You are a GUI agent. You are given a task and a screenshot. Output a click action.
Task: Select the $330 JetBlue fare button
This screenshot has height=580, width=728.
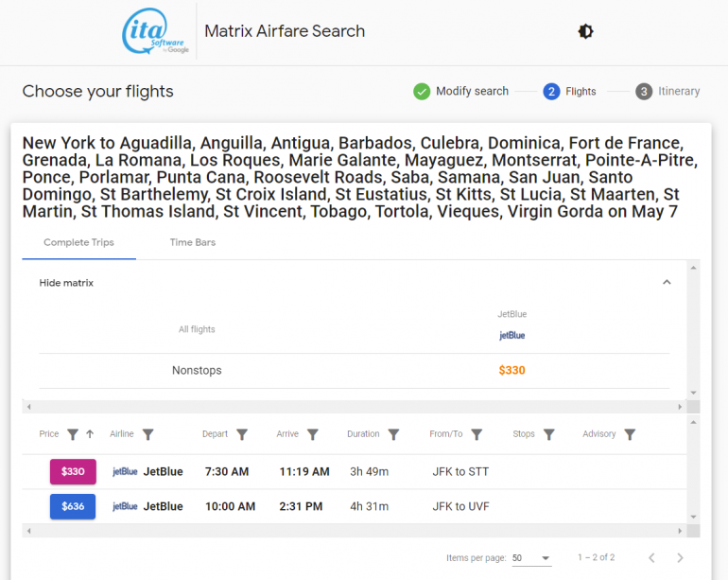pos(73,471)
